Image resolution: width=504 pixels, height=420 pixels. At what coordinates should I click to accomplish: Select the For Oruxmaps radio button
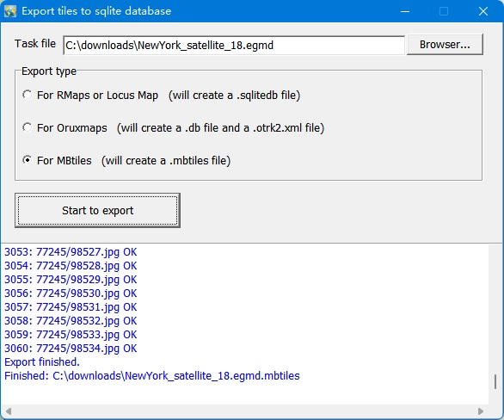click(28, 127)
